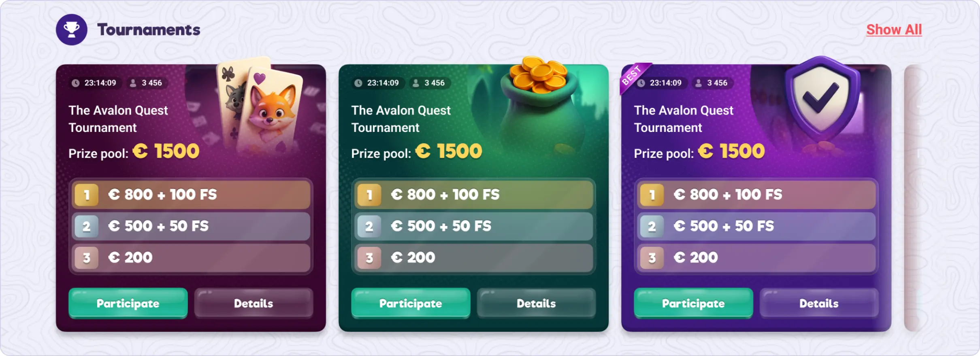The height and width of the screenshot is (356, 980).
Task: Open Details of the first purple tournament
Action: pos(254,303)
